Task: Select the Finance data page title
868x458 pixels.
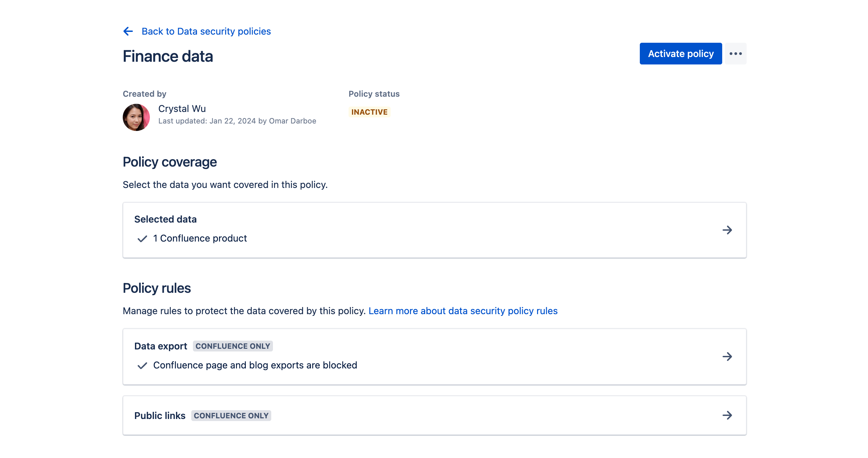Action: (x=168, y=56)
